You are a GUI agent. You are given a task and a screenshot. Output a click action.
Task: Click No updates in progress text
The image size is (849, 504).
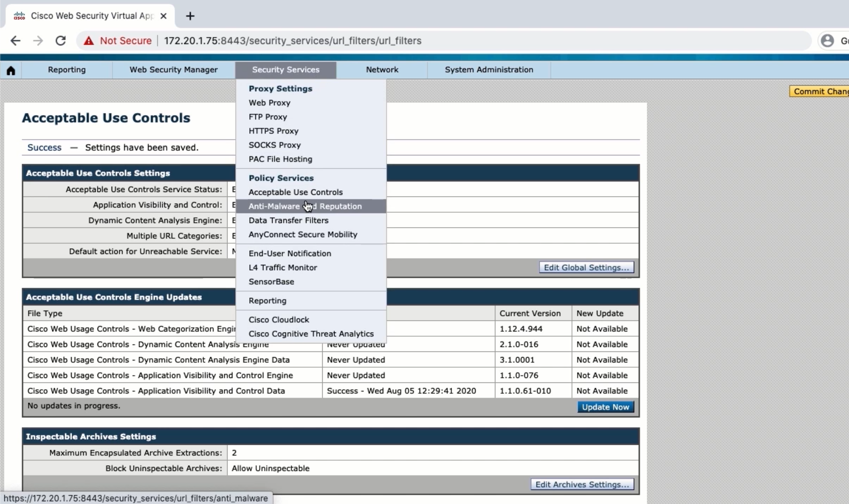[x=74, y=405]
